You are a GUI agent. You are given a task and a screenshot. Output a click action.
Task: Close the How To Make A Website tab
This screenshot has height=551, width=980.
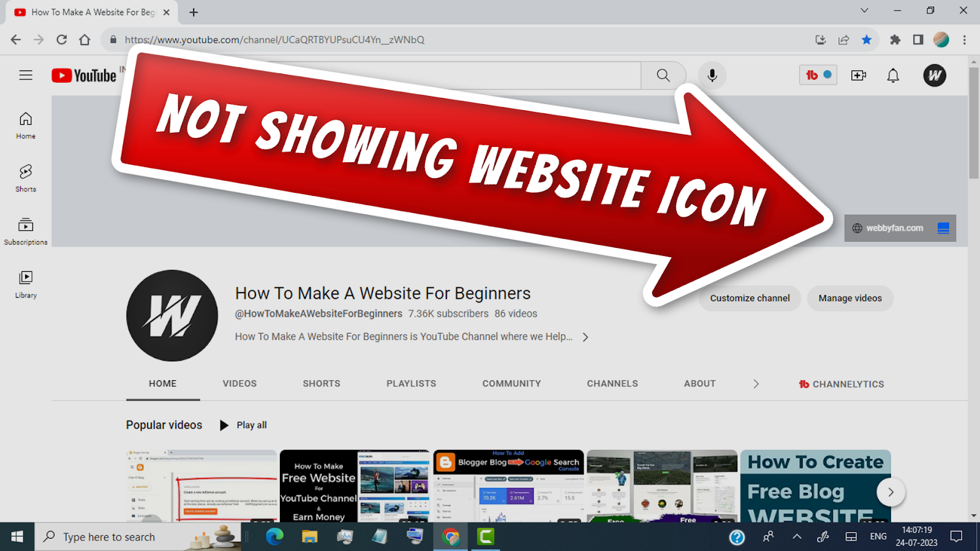click(x=167, y=12)
